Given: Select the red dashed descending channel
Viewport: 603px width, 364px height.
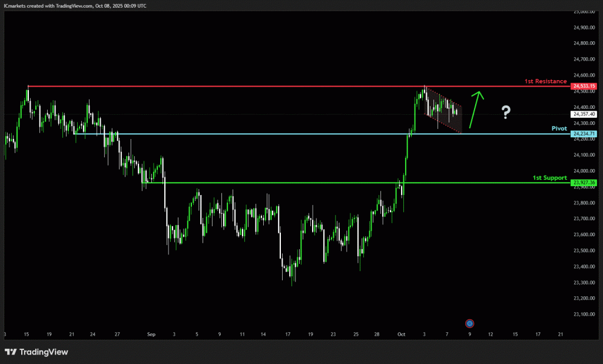Looking at the screenshot, I should click(x=443, y=110).
